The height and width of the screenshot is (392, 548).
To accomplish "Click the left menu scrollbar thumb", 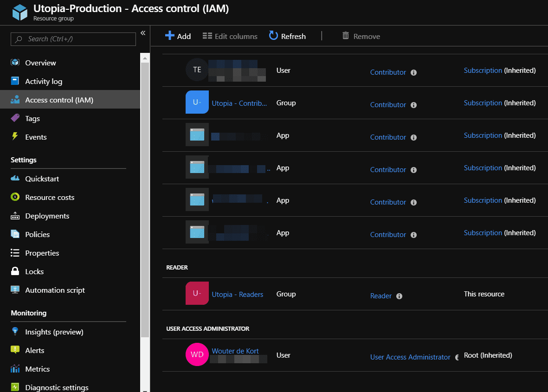I will [145, 200].
